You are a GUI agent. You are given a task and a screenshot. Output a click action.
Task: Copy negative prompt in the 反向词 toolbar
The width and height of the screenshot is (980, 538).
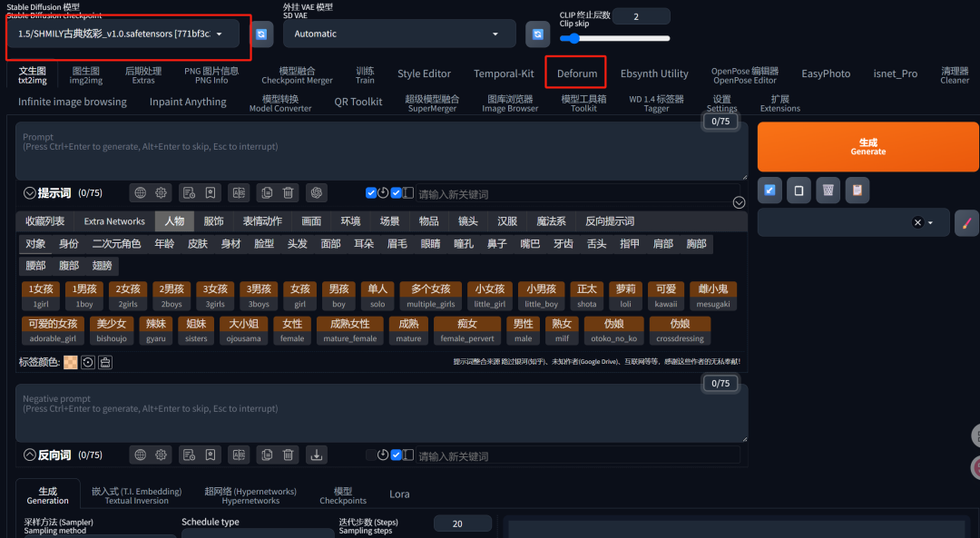pyautogui.click(x=267, y=455)
